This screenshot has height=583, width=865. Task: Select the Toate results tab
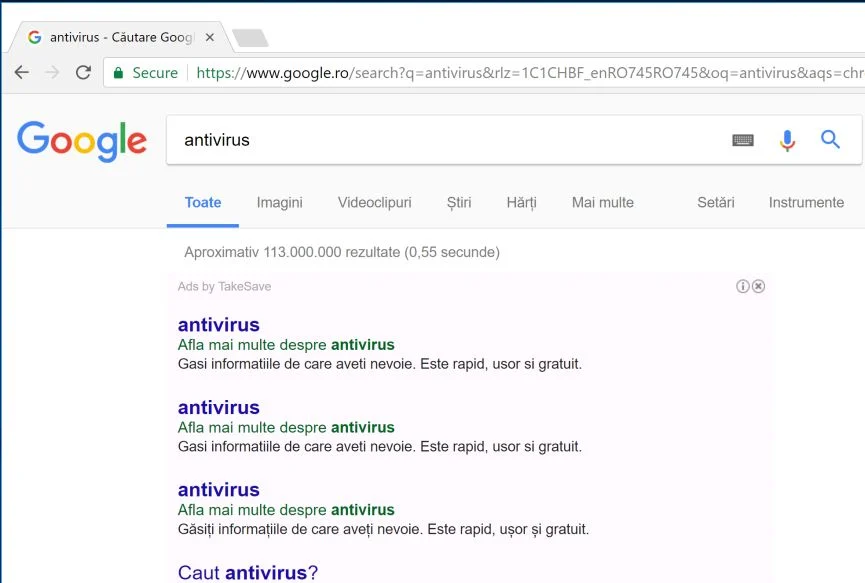click(203, 202)
